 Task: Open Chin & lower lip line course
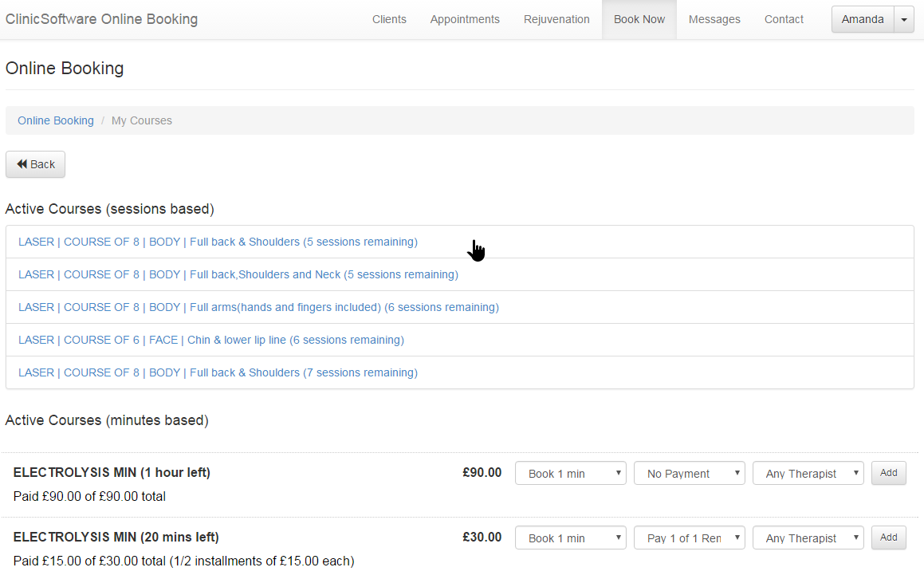[x=210, y=340]
